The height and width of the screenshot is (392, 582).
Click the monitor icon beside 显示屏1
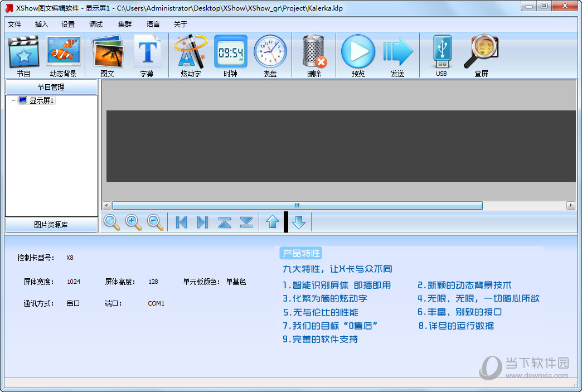pos(23,100)
